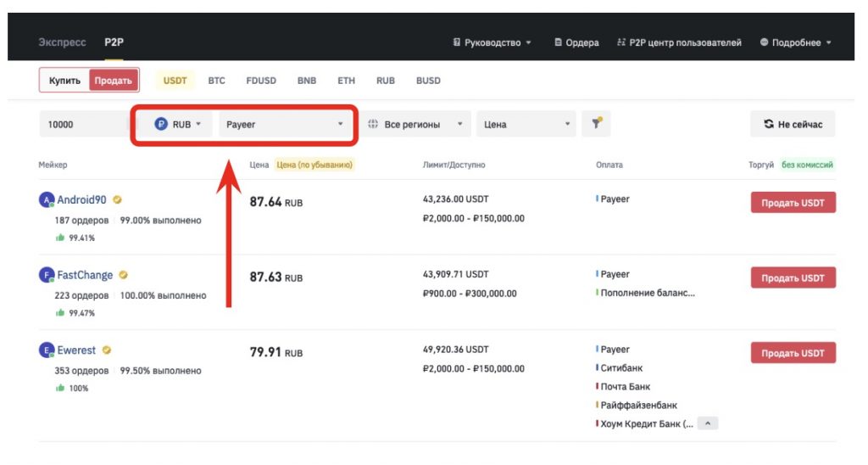The image size is (868, 465).
Task: Click the 187 ордеров text
Action: tap(81, 221)
